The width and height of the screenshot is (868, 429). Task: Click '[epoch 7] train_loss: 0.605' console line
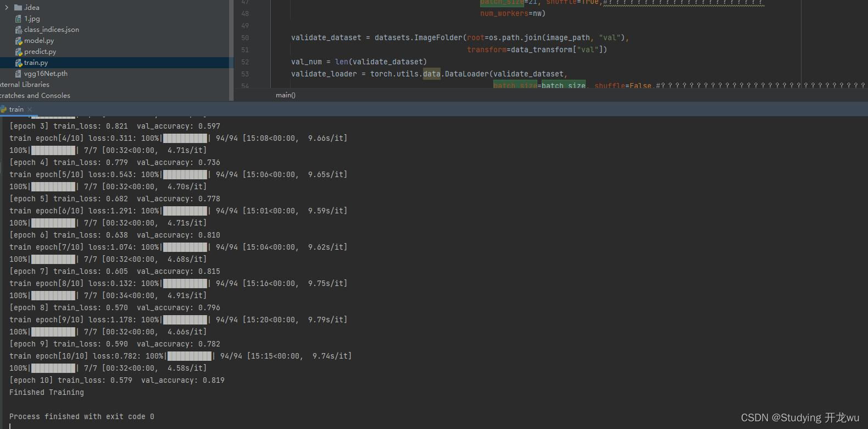click(115, 272)
